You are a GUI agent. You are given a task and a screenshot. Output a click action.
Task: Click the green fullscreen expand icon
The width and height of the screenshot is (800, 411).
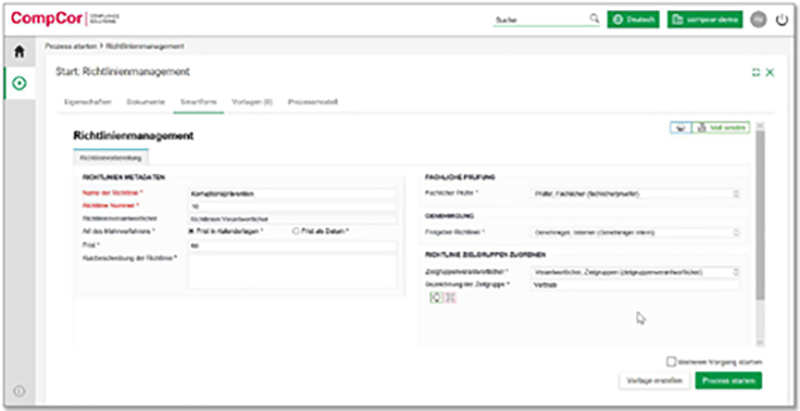[x=755, y=72]
